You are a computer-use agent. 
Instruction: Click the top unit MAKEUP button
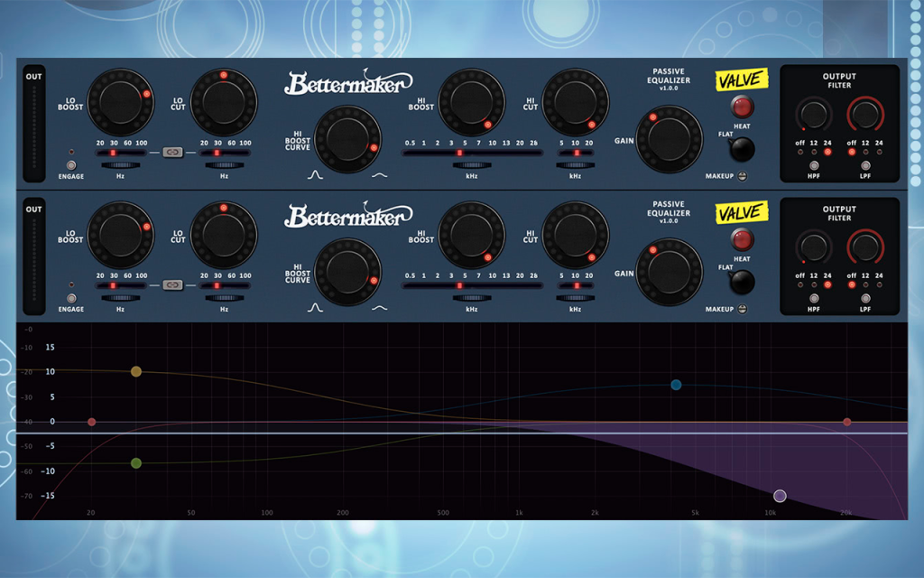(743, 176)
